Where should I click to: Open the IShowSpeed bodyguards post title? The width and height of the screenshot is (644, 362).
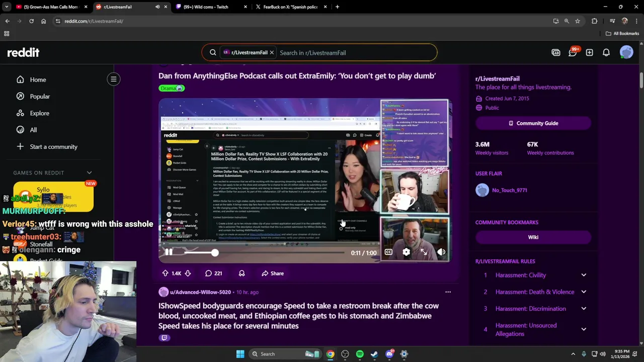[x=298, y=316]
